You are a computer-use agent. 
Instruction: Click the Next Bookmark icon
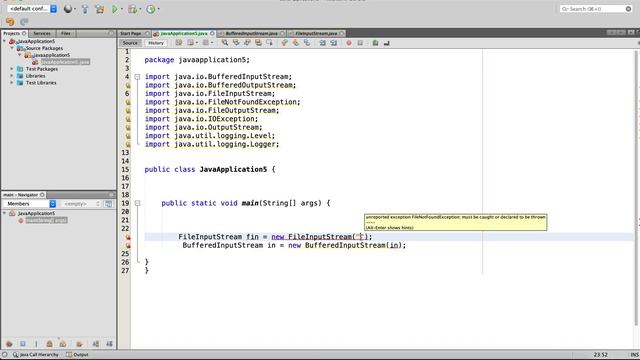coord(296,43)
